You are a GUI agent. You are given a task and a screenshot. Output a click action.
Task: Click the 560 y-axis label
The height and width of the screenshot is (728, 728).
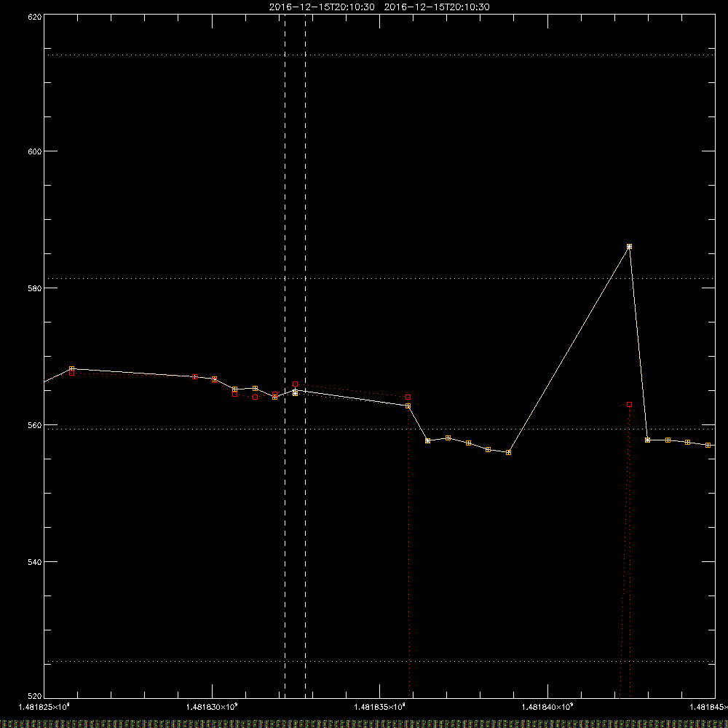tap(36, 425)
